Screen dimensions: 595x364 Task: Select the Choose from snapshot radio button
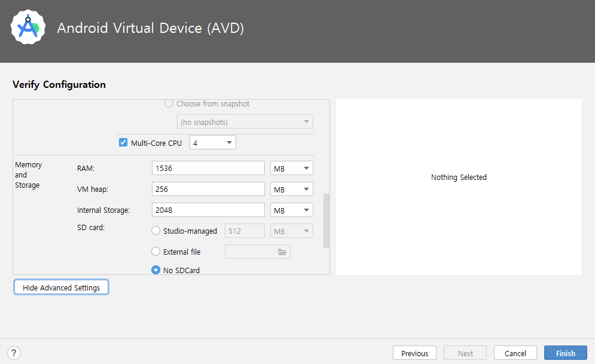pyautogui.click(x=169, y=103)
